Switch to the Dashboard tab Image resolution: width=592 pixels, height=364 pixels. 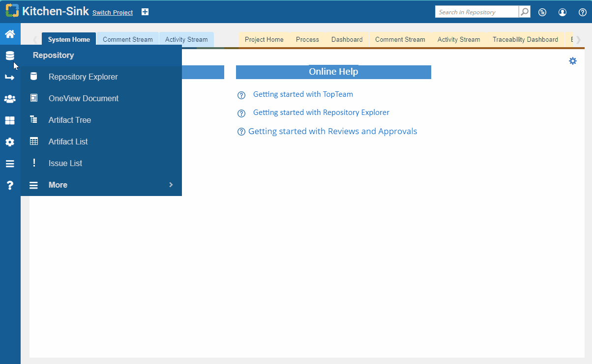pyautogui.click(x=347, y=39)
